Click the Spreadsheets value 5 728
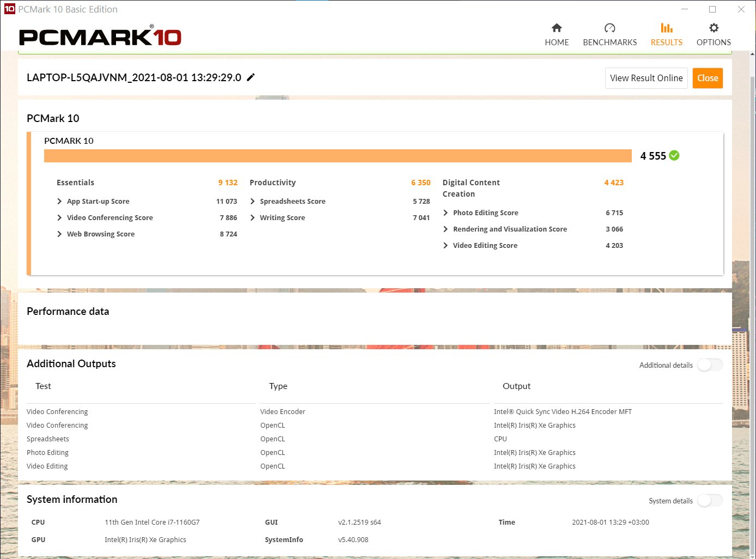Screen dimensions: 756x559 (x=421, y=202)
